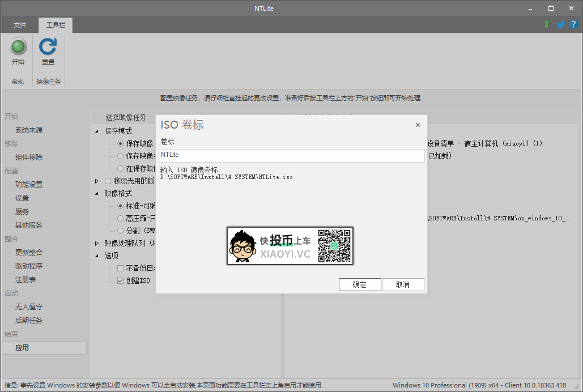
Task: Click the green Start (开始) button icon
Action: point(18,46)
